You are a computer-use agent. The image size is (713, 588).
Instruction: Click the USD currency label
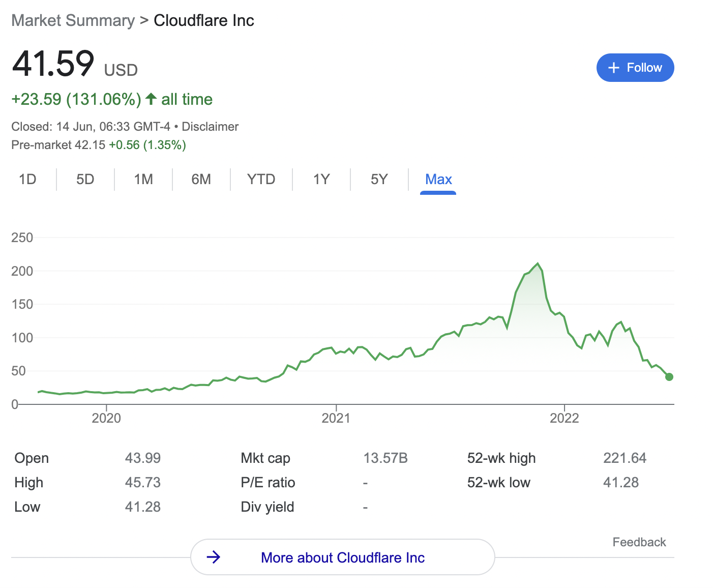[121, 70]
